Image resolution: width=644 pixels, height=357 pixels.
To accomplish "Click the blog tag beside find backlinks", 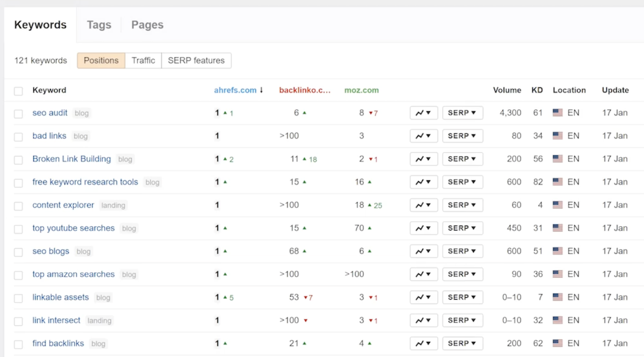I will (x=98, y=344).
